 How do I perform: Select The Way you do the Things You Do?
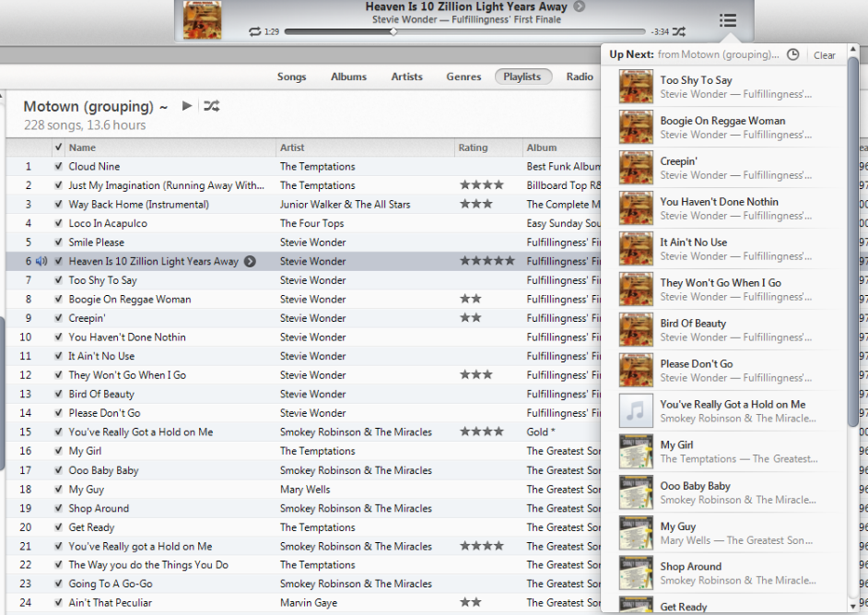click(303, 564)
